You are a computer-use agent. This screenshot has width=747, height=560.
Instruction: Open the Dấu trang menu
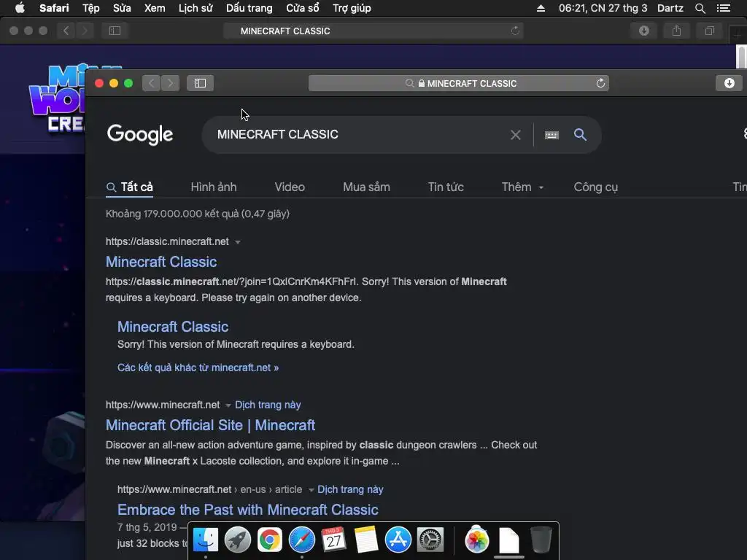[x=249, y=8]
